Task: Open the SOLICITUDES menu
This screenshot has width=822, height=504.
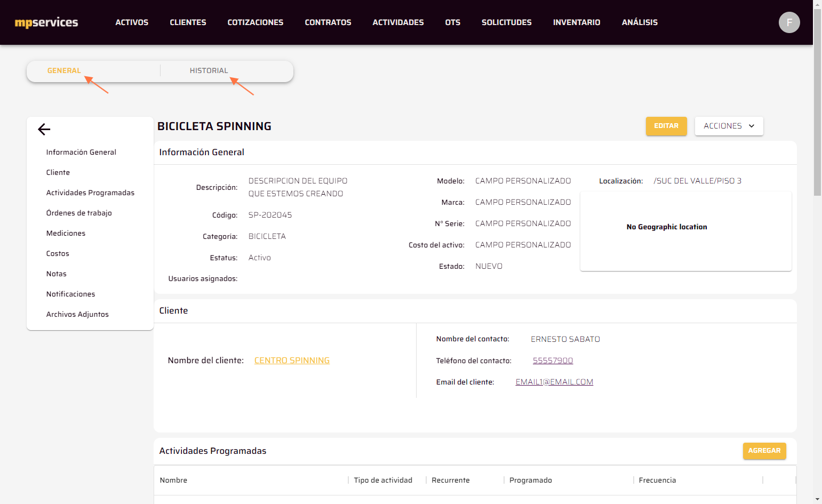Action: (x=507, y=22)
